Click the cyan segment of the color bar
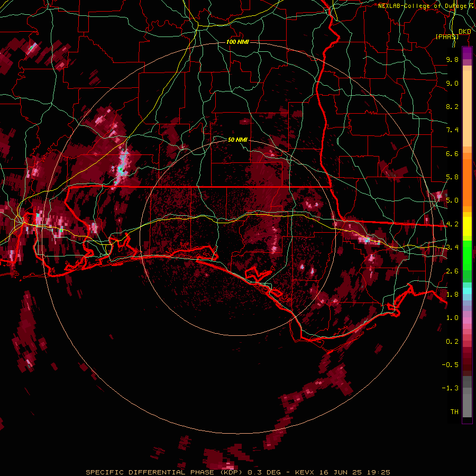The image size is (476, 476). 467,291
